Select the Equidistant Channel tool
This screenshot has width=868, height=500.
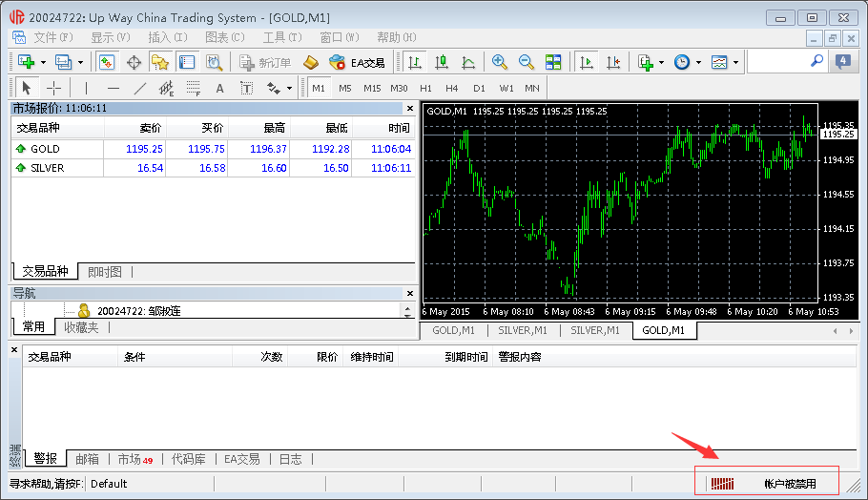166,88
